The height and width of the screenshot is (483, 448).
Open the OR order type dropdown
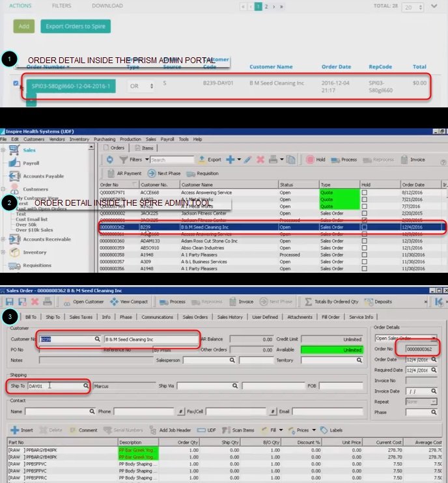point(141,86)
